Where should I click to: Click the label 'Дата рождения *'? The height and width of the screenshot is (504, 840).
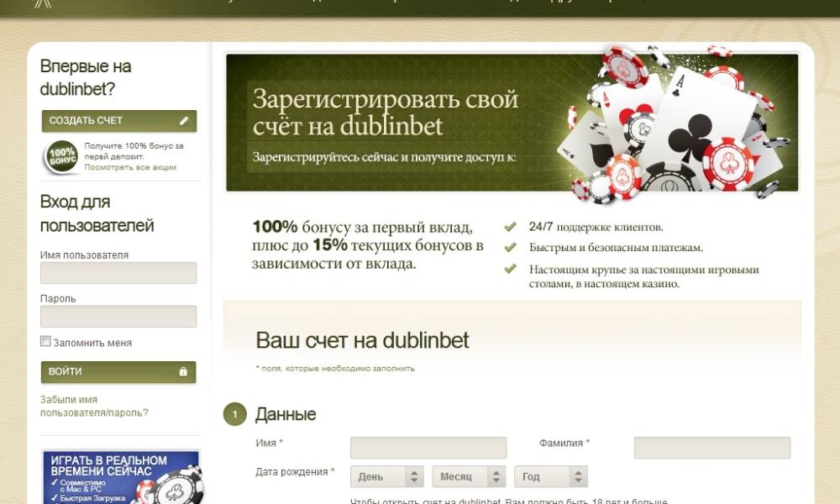tap(295, 472)
